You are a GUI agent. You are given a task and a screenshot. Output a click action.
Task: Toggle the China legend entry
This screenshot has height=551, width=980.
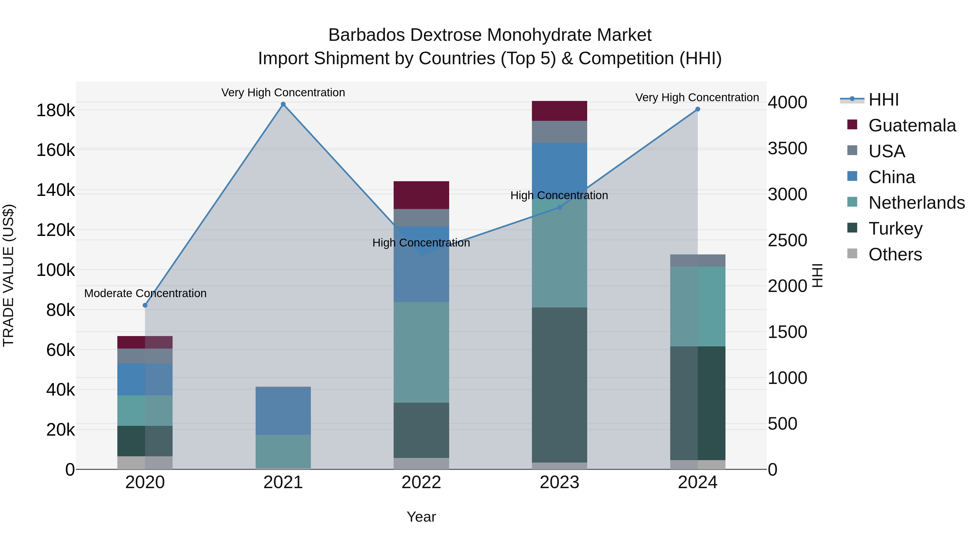point(881,177)
